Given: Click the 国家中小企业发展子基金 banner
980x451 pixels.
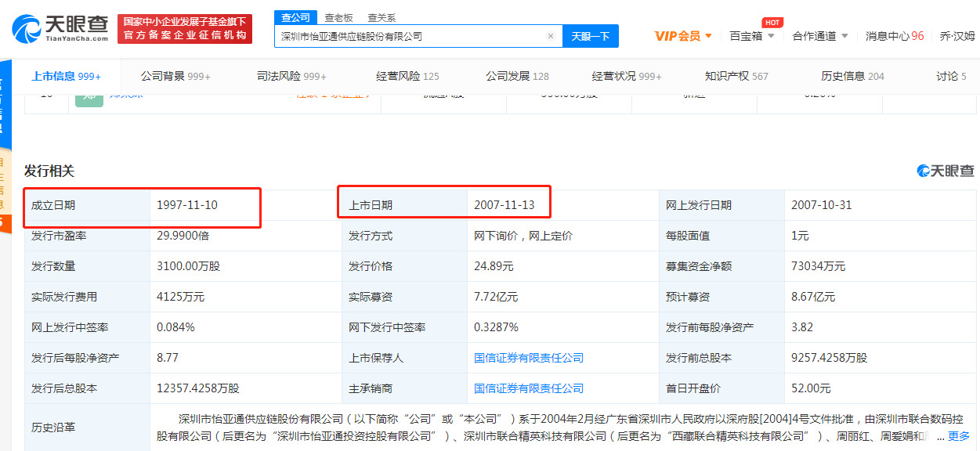Looking at the screenshot, I should (x=185, y=29).
